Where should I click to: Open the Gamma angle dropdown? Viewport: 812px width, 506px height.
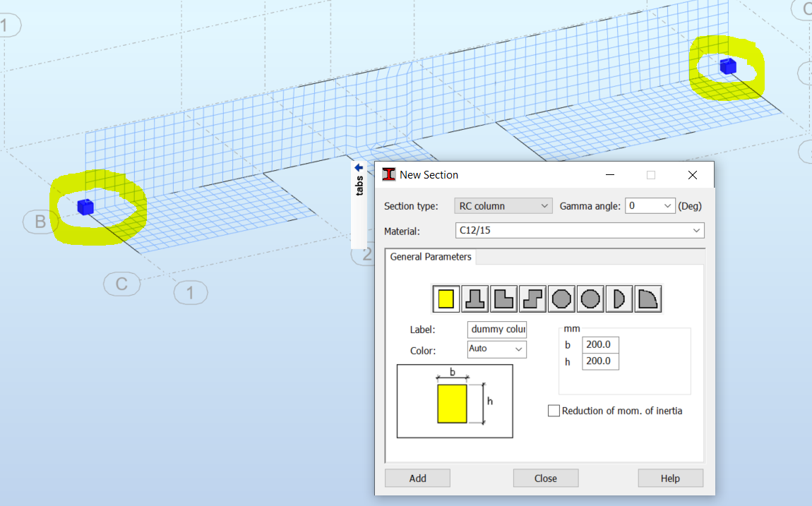[x=669, y=205]
